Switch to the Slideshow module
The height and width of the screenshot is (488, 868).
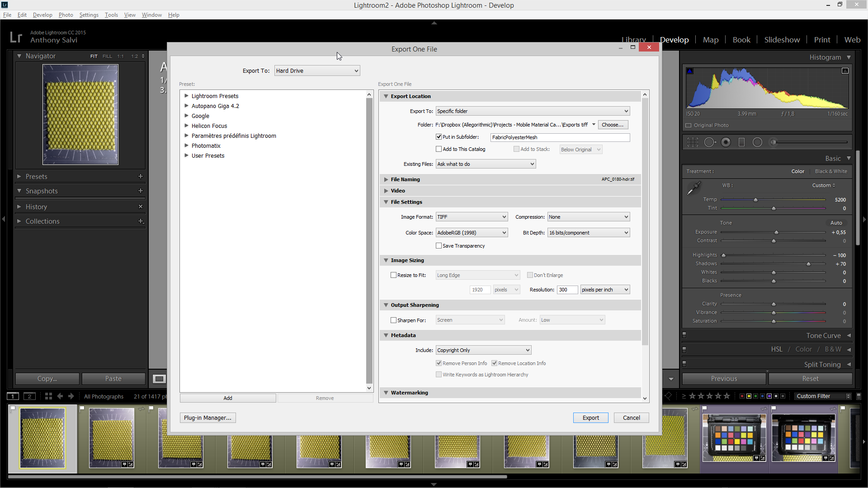[x=782, y=40]
